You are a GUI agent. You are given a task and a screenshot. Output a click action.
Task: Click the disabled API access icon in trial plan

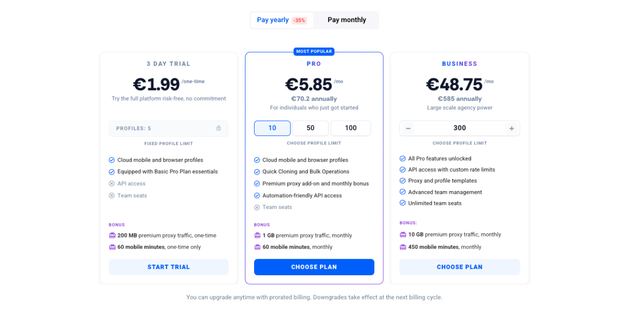pyautogui.click(x=111, y=183)
